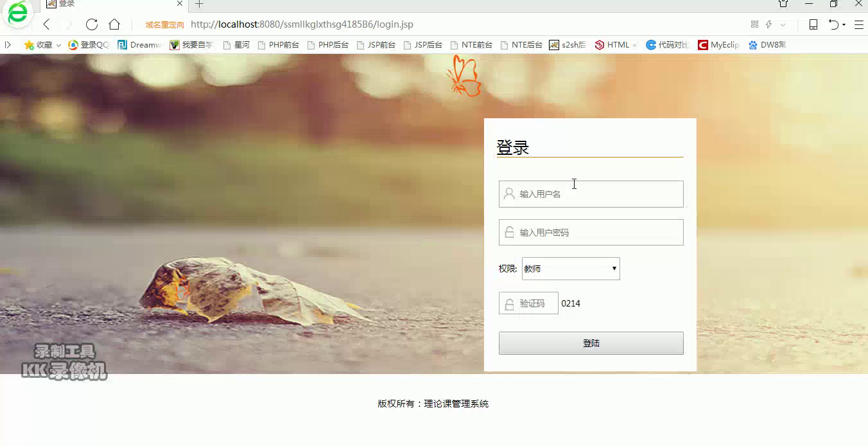Click the captcha code 0214
The height and width of the screenshot is (446, 868).
(571, 303)
